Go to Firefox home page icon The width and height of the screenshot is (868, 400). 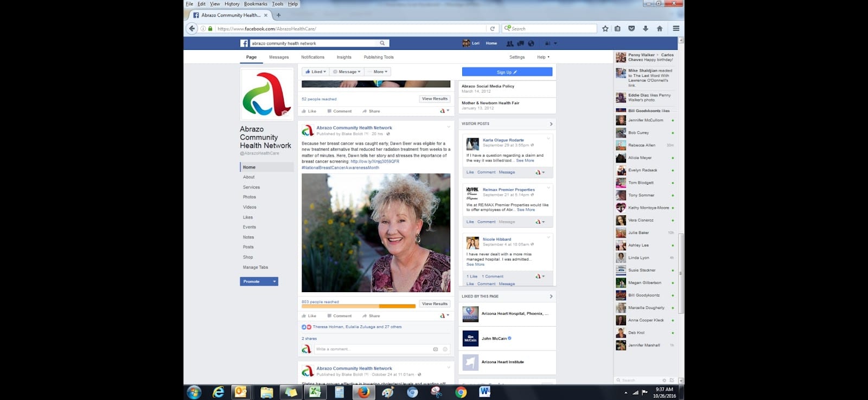(660, 29)
